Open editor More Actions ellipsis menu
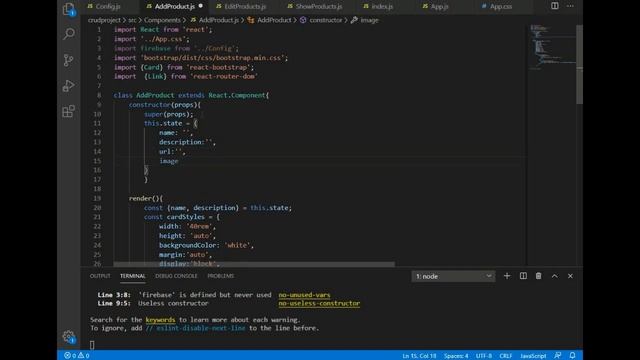The width and height of the screenshot is (640, 360). point(570,6)
